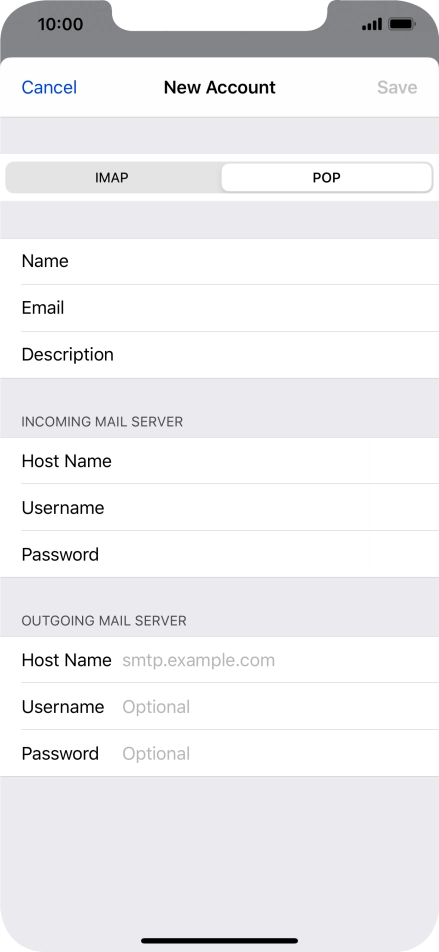
Task: Click the smtp.example.com outgoing host field
Action: point(219,660)
